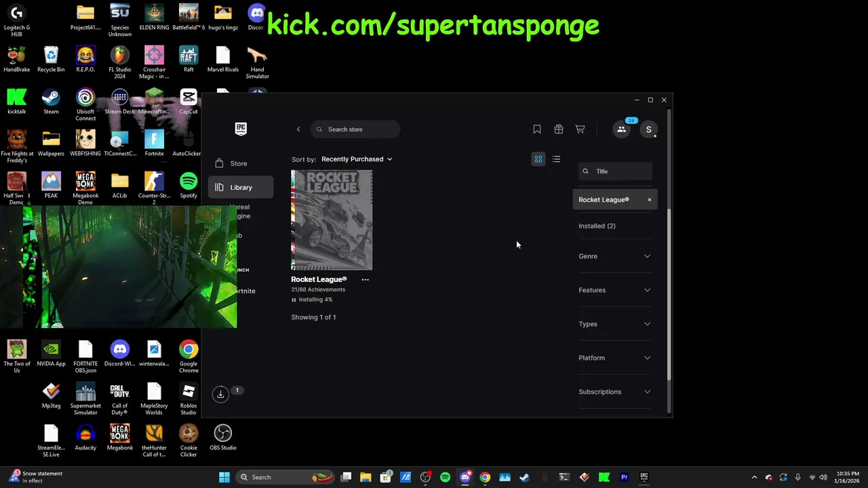Click the Title filter search field

tap(615, 171)
